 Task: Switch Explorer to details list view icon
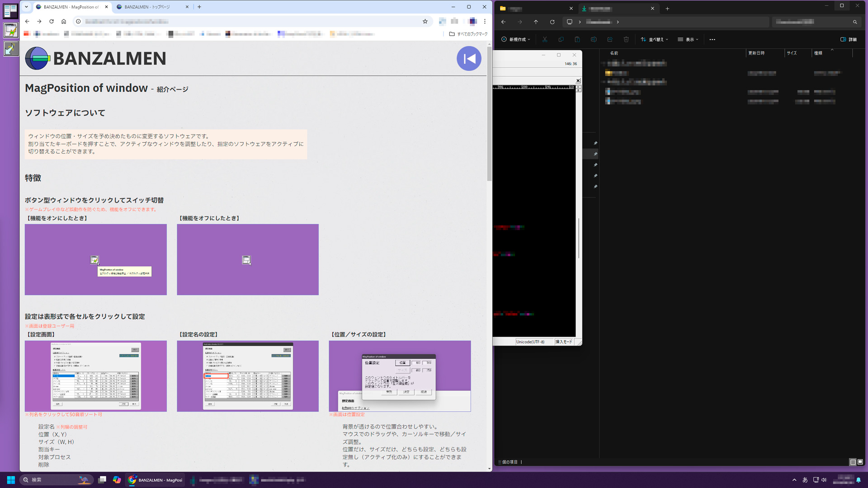853,462
